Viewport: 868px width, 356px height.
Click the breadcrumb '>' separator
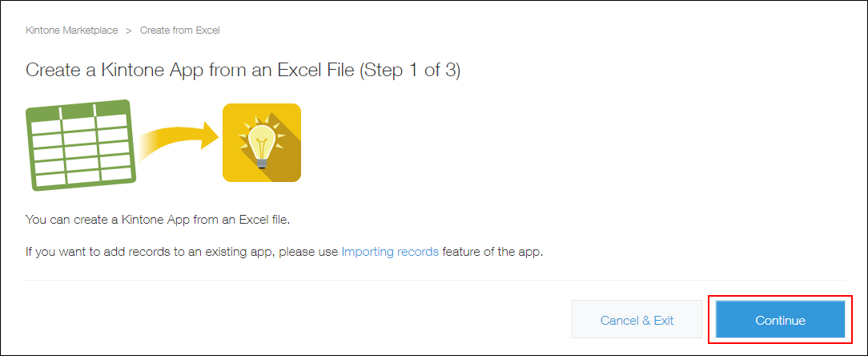(129, 30)
